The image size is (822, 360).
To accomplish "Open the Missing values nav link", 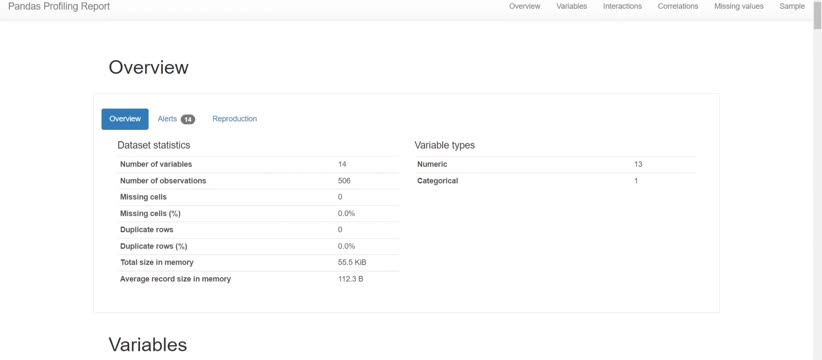I will coord(739,6).
